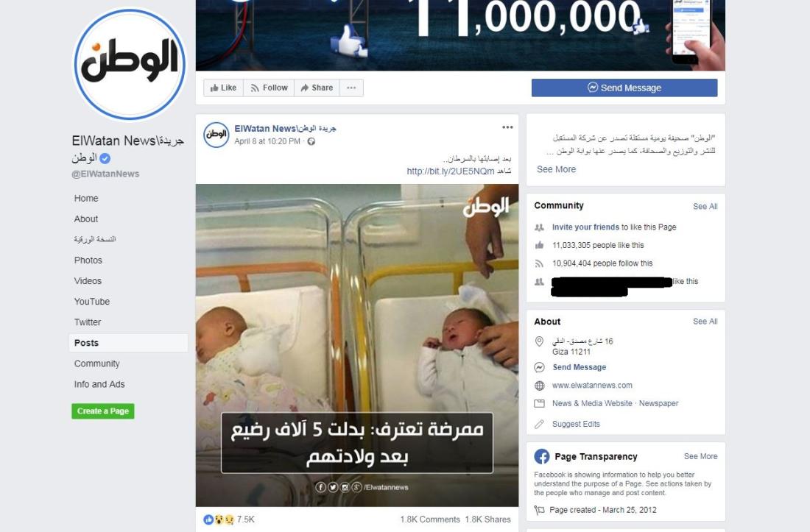810x532 pixels.
Task: Visit www.elwatannews.com website link
Action: coord(592,386)
